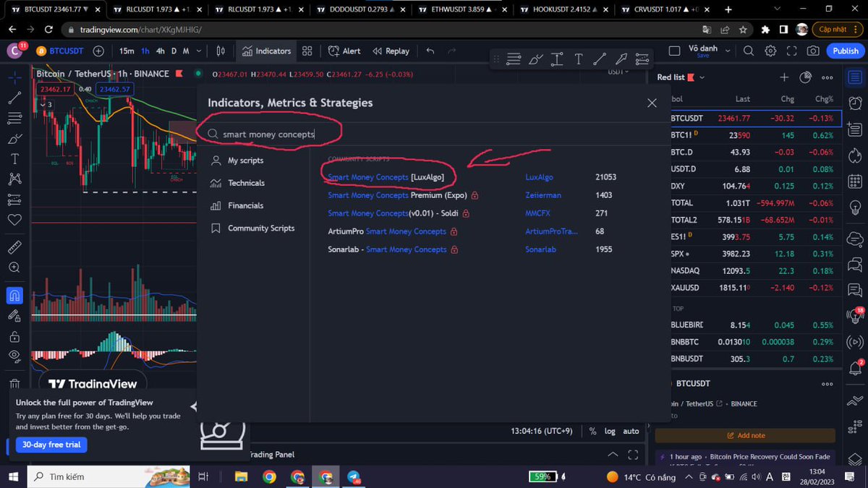Open the Indicators button in top toolbar
The height and width of the screenshot is (488, 868).
[266, 51]
